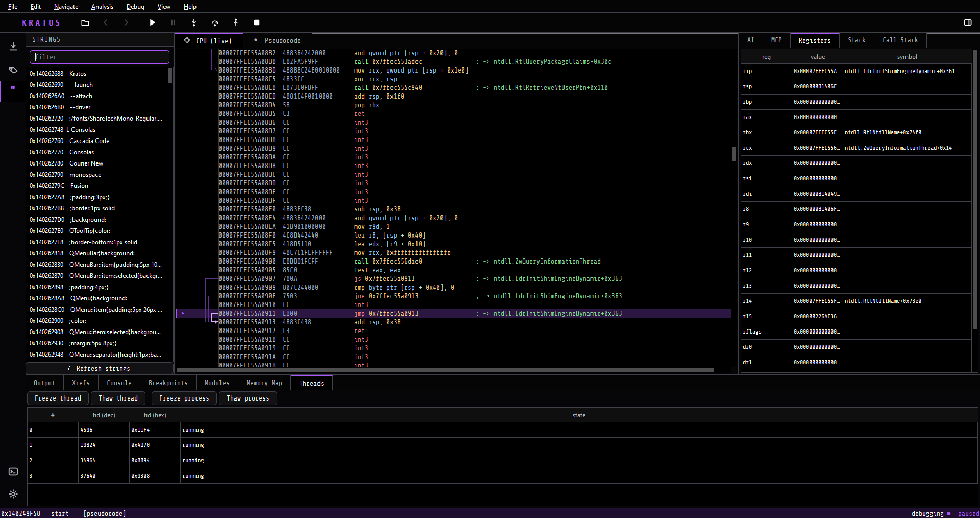Click the strings list vertical scrollbar
Viewport: 980px width, 518px height.
click(x=170, y=76)
